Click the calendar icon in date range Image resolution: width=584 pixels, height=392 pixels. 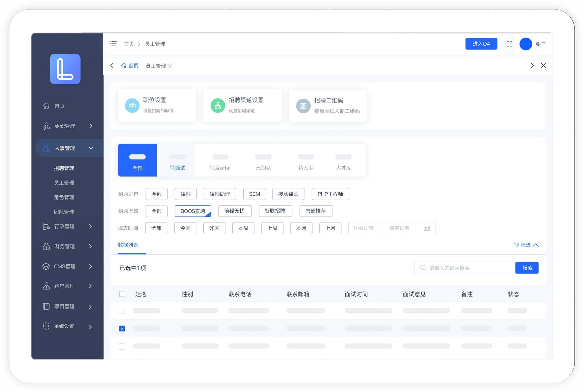tap(427, 228)
